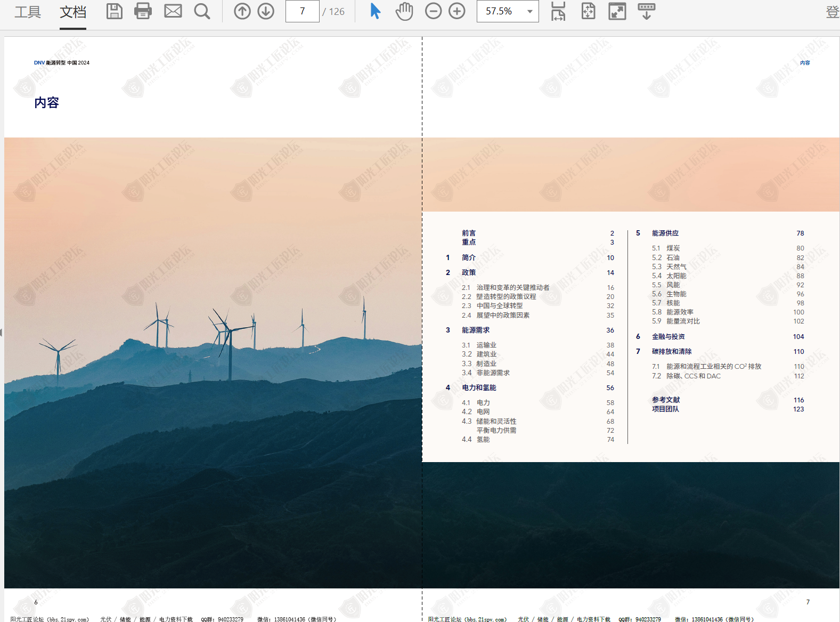Send document by email icon

point(173,11)
